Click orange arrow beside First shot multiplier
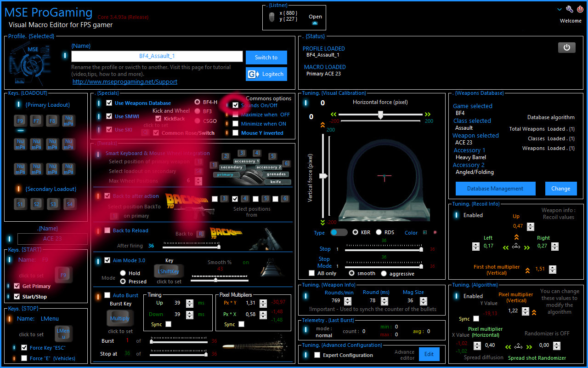 (527, 270)
